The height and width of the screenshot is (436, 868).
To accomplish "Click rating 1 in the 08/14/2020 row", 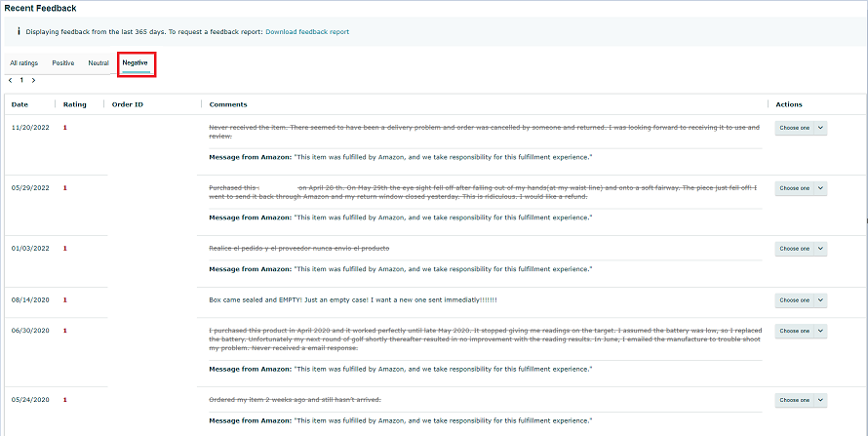I will (x=64, y=299).
